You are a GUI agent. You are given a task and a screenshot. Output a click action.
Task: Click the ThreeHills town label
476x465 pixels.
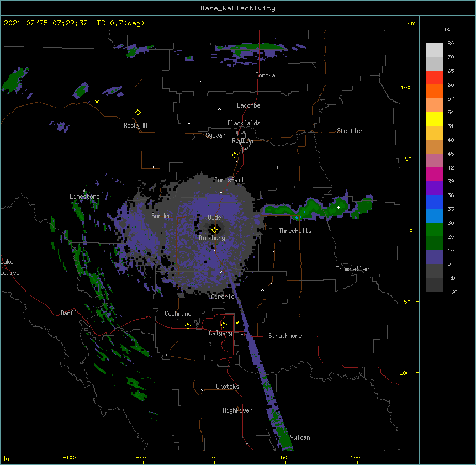(x=295, y=231)
